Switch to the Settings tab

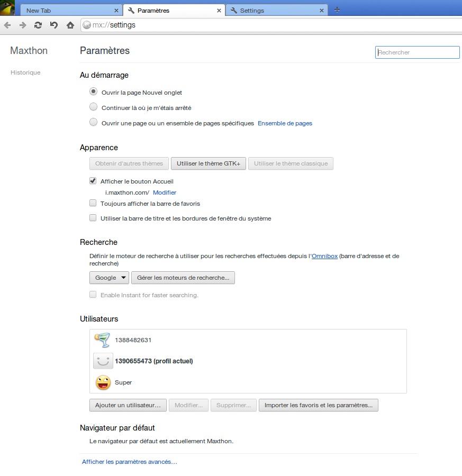277,11
